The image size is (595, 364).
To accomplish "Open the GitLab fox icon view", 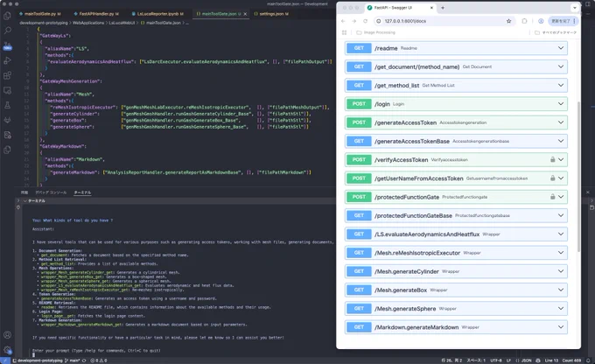I will [7, 120].
